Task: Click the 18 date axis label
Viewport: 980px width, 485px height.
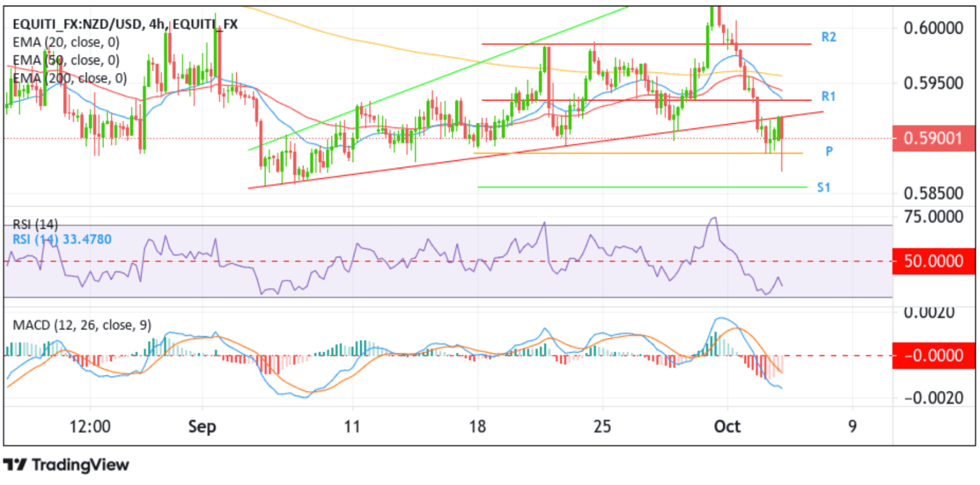Action: click(477, 427)
